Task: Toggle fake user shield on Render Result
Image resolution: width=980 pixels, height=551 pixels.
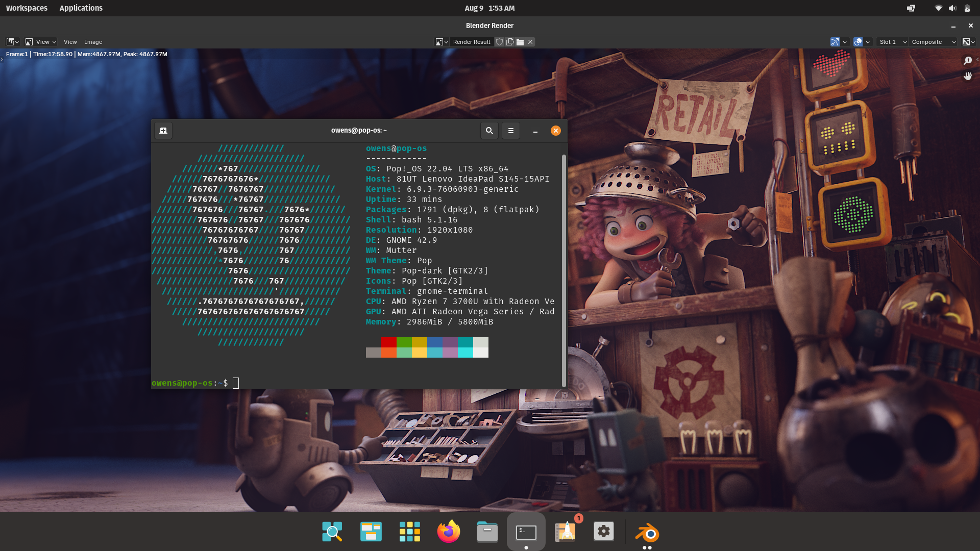Action: coord(500,42)
